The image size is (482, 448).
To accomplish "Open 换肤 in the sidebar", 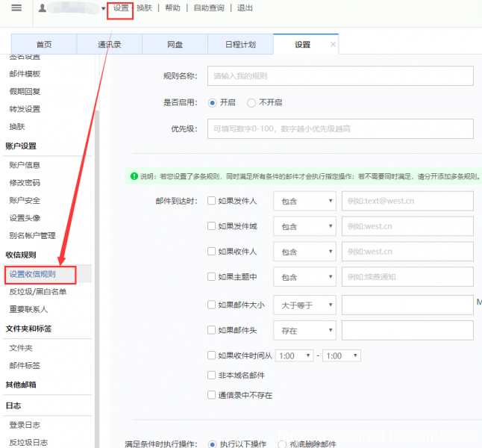I will tap(17, 126).
